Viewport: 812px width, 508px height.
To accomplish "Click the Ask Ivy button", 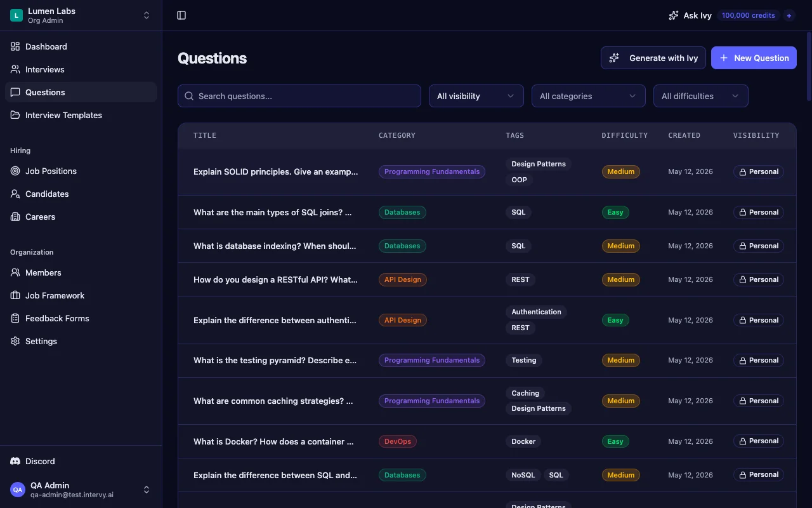I will (690, 15).
